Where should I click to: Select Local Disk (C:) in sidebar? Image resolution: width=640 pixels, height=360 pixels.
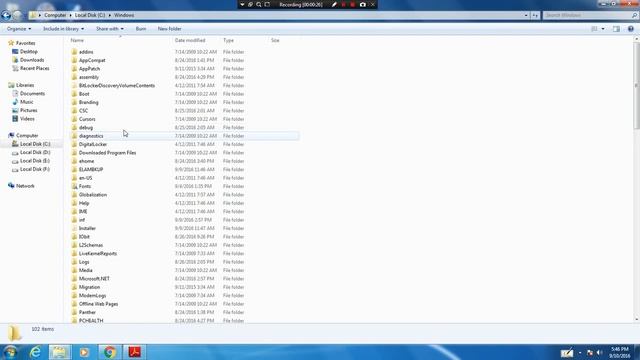[35, 144]
